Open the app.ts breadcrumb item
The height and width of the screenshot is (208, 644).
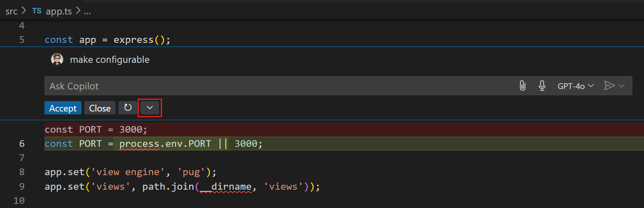pyautogui.click(x=59, y=11)
